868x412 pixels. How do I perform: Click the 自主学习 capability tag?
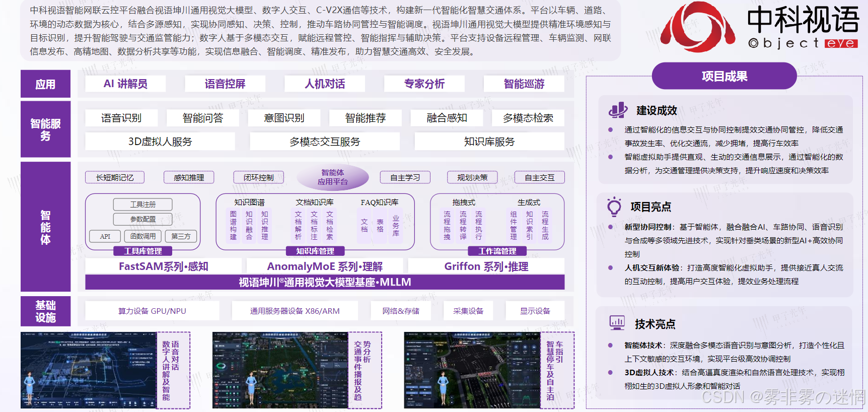[405, 177]
